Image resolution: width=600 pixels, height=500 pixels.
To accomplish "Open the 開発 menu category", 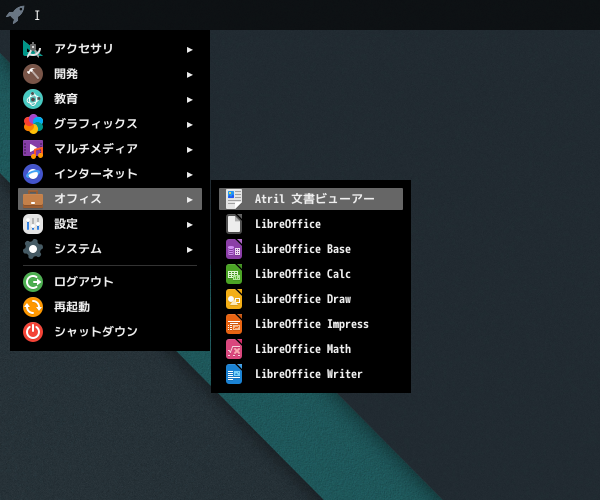I will pos(110,74).
